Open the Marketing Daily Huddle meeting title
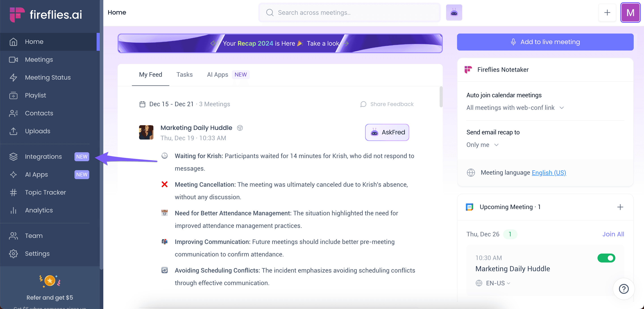Screen dimensions: 644x309 196,128
